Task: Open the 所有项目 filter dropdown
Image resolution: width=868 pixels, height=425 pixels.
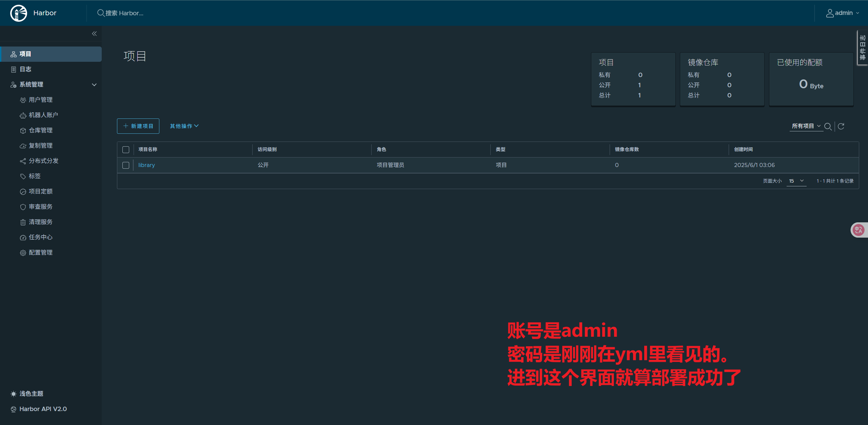Action: point(806,126)
